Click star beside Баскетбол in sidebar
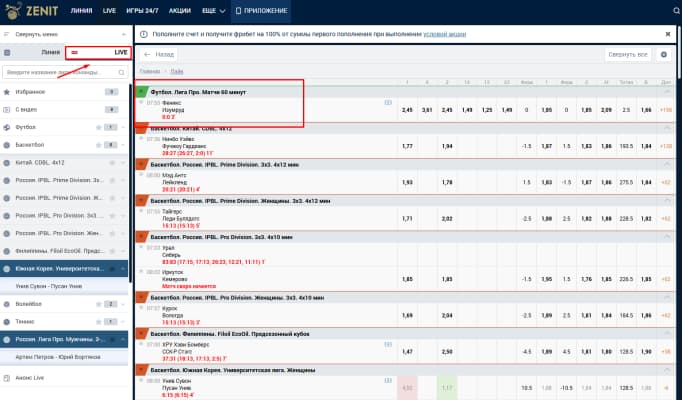 (x=99, y=145)
